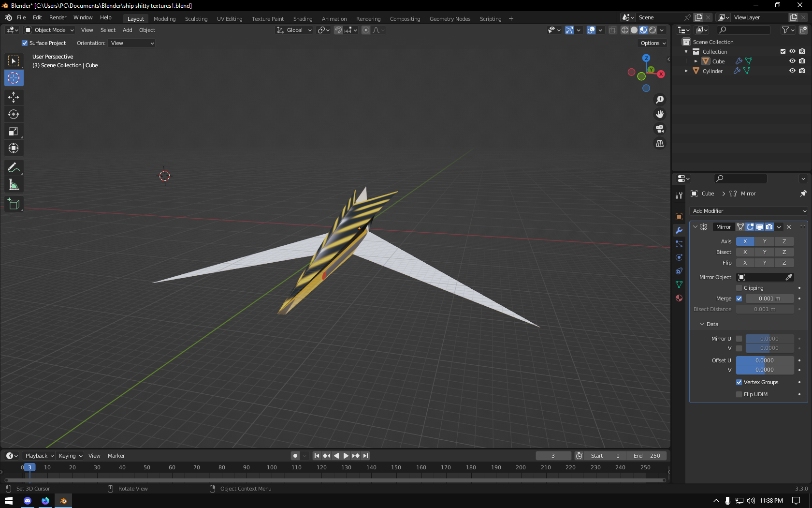Select the Annotate pencil tool
812x508 pixels.
14,167
